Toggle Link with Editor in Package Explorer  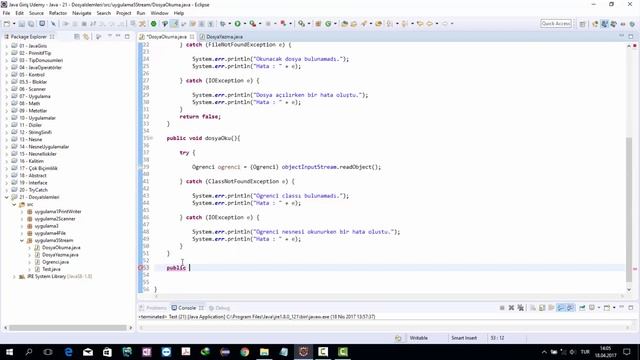point(86,37)
